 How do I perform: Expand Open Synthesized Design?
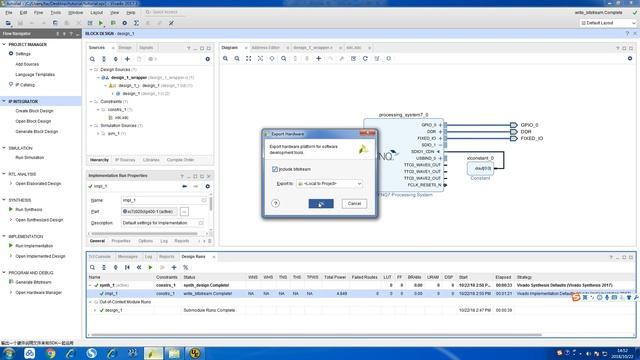(x=11, y=220)
